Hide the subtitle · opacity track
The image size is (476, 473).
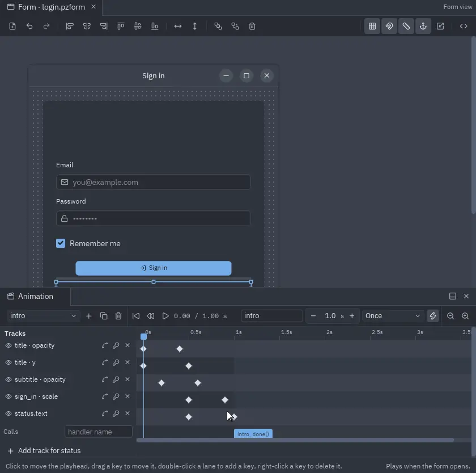click(8, 379)
